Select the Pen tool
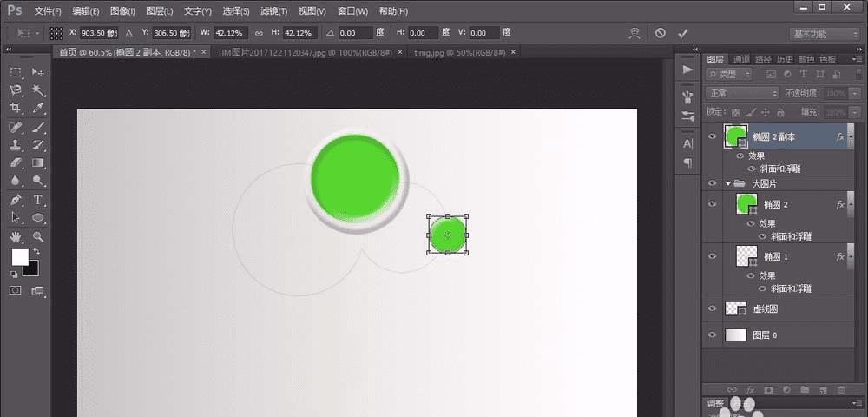The image size is (868, 417). [16, 200]
